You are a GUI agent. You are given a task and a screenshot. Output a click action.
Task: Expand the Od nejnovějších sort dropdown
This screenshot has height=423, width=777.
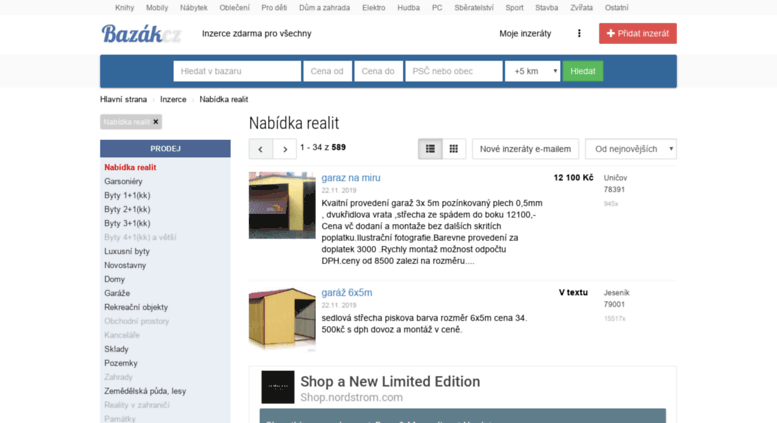[x=631, y=149]
